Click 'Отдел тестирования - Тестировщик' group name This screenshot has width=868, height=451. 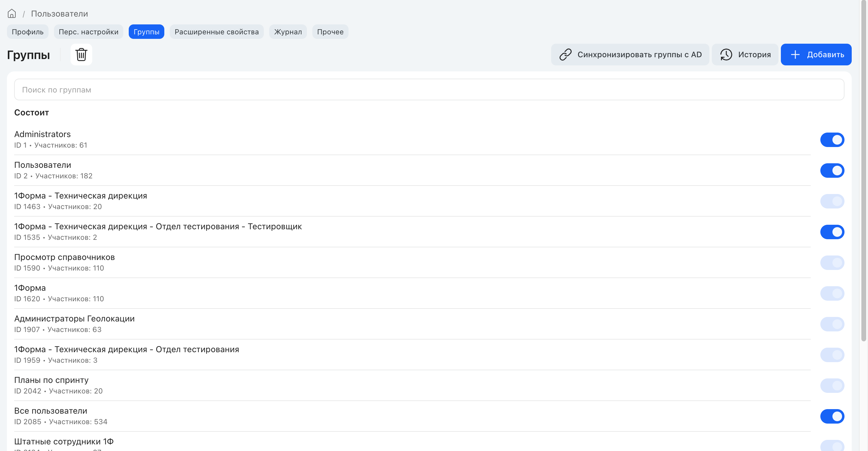click(x=158, y=226)
